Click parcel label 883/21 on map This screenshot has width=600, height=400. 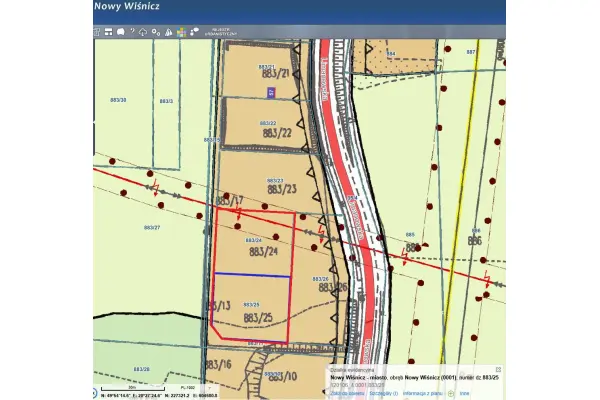(x=275, y=73)
